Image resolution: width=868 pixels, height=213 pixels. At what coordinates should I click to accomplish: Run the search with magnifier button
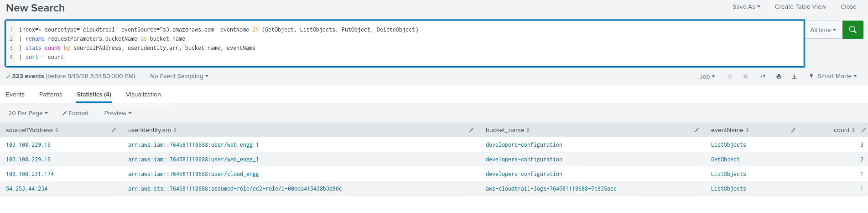852,30
